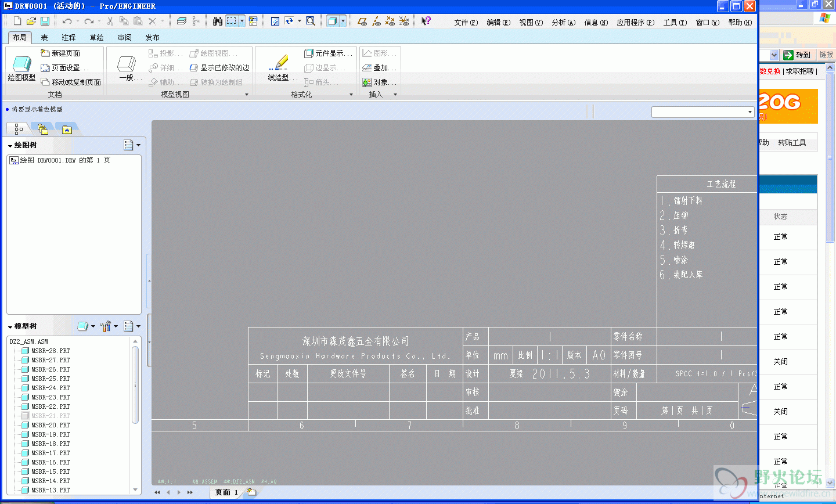This screenshot has height=504, width=836.
Task: Open the layer tree folders tab icon
Action: tap(42, 129)
